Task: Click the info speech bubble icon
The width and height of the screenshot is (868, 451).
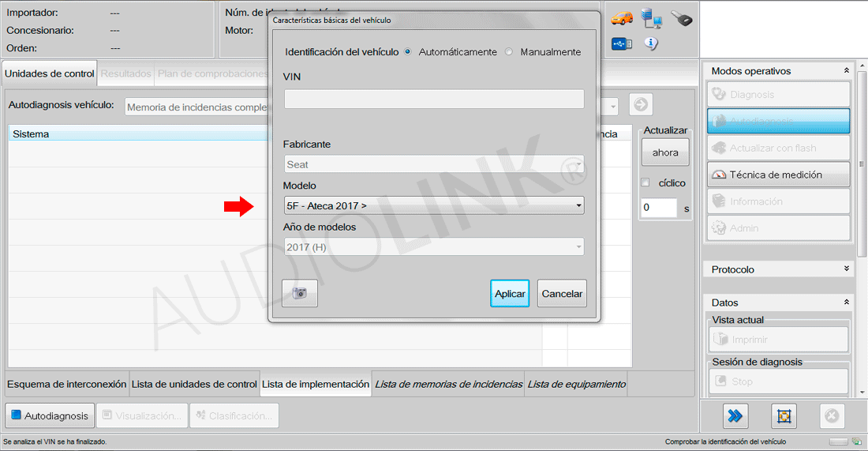Action: [x=651, y=43]
